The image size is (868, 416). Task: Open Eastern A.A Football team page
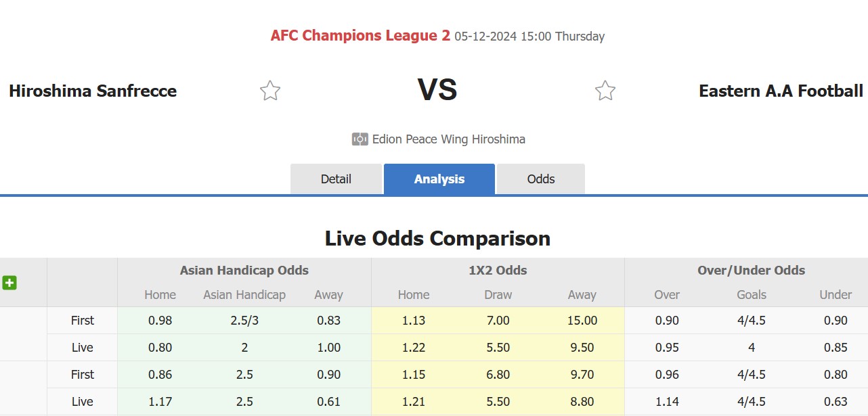point(781,91)
